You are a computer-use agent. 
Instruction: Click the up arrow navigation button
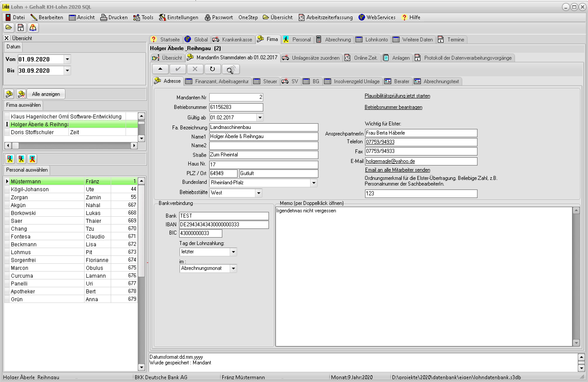(x=160, y=69)
